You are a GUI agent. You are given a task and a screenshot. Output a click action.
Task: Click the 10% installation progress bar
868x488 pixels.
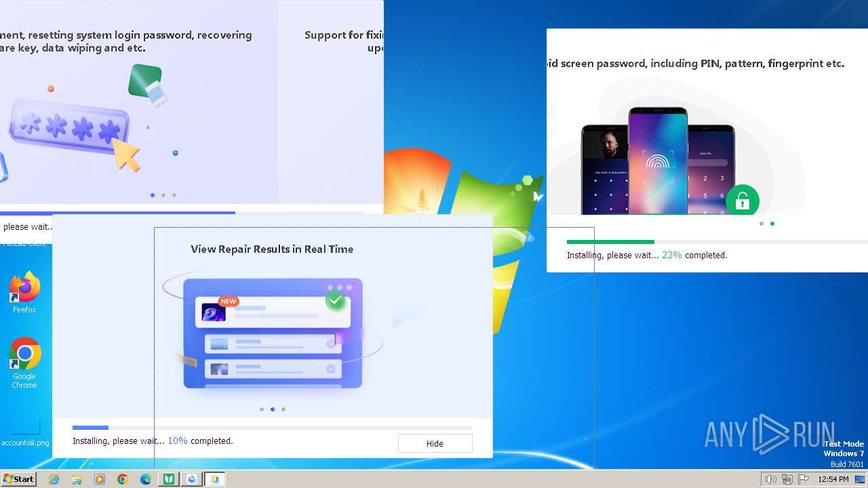273,428
